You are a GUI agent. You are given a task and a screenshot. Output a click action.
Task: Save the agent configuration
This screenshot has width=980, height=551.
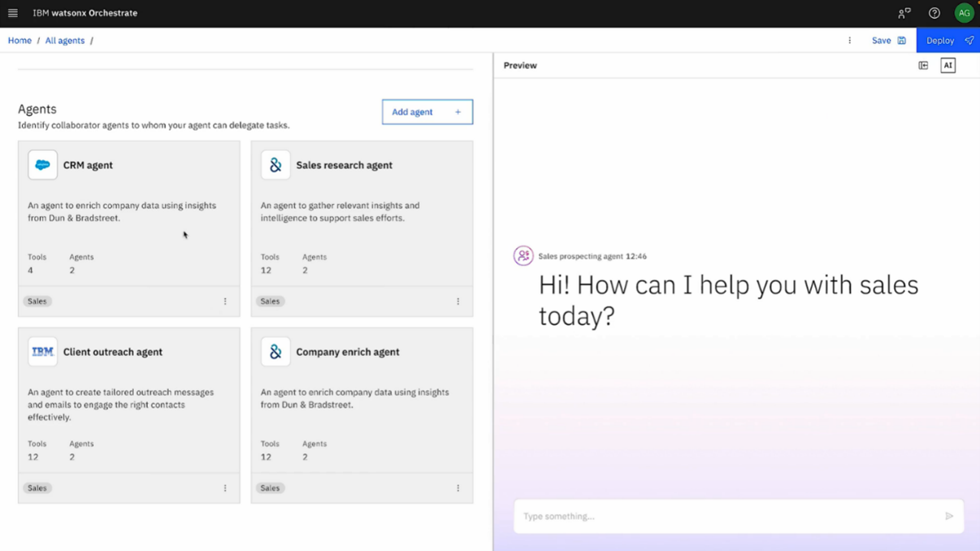888,41
